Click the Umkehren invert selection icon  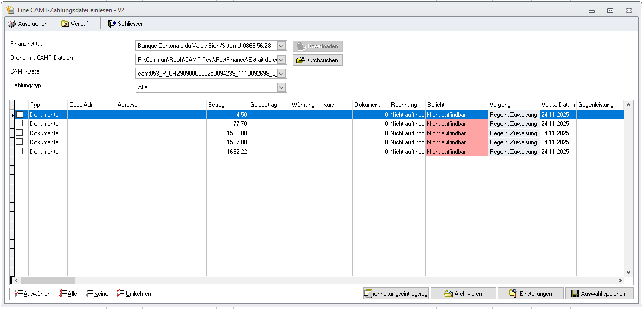click(121, 294)
